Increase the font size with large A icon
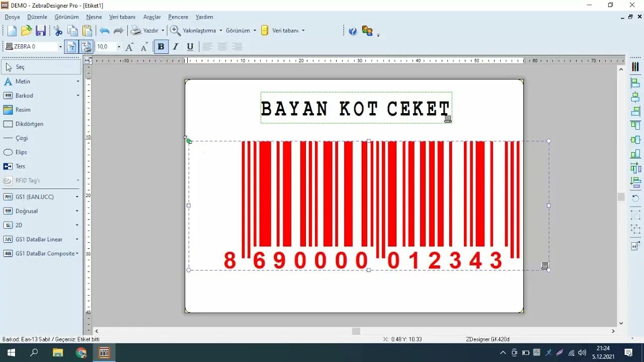The image size is (644, 362). [129, 47]
